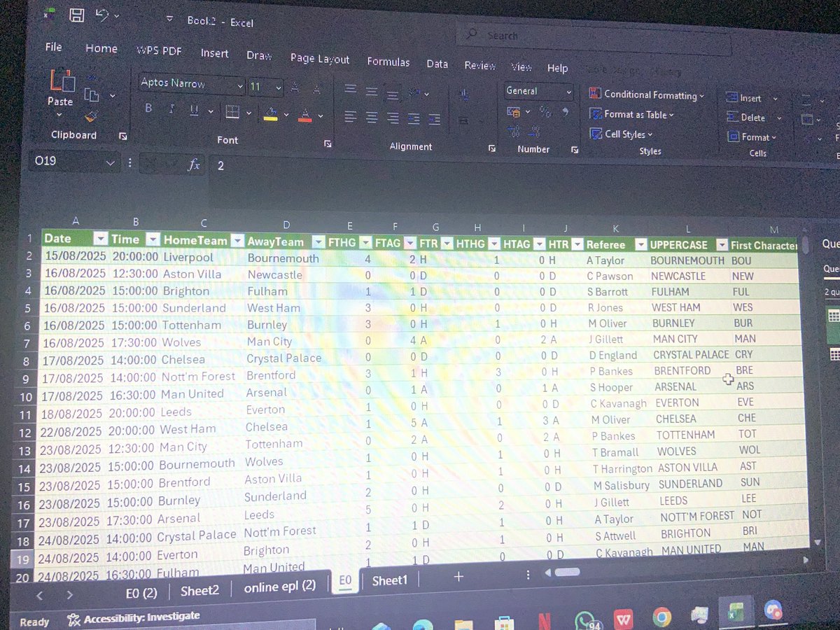Apply the yellow fill color
Viewport: 840px width, 630px height.
click(x=270, y=114)
